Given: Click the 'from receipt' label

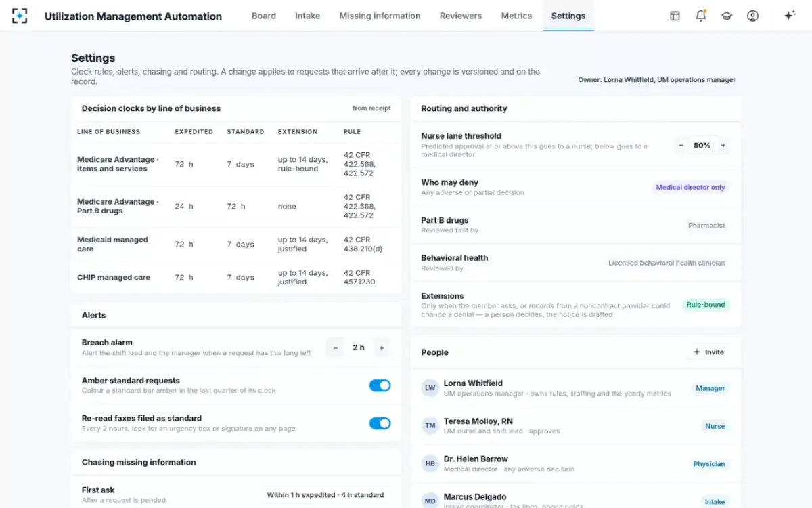Looking at the screenshot, I should click(371, 108).
